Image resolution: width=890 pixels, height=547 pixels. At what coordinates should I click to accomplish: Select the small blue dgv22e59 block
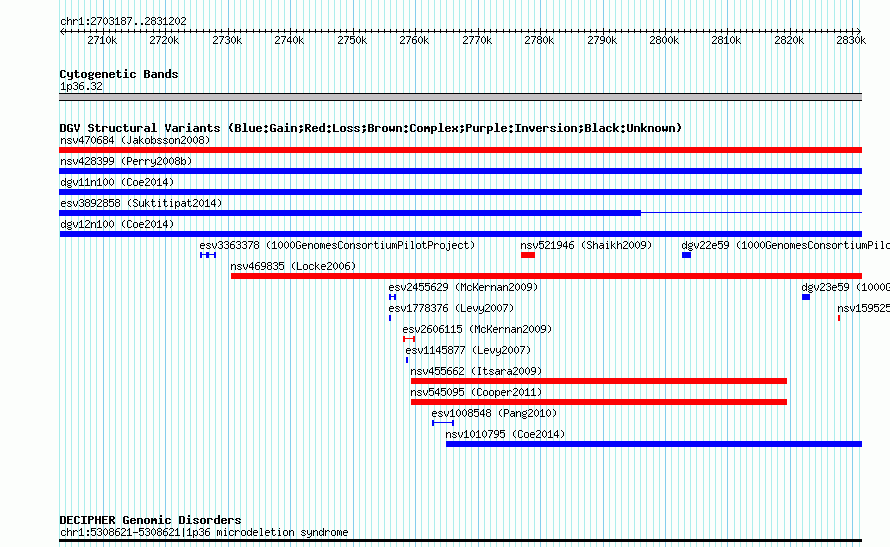[686, 255]
